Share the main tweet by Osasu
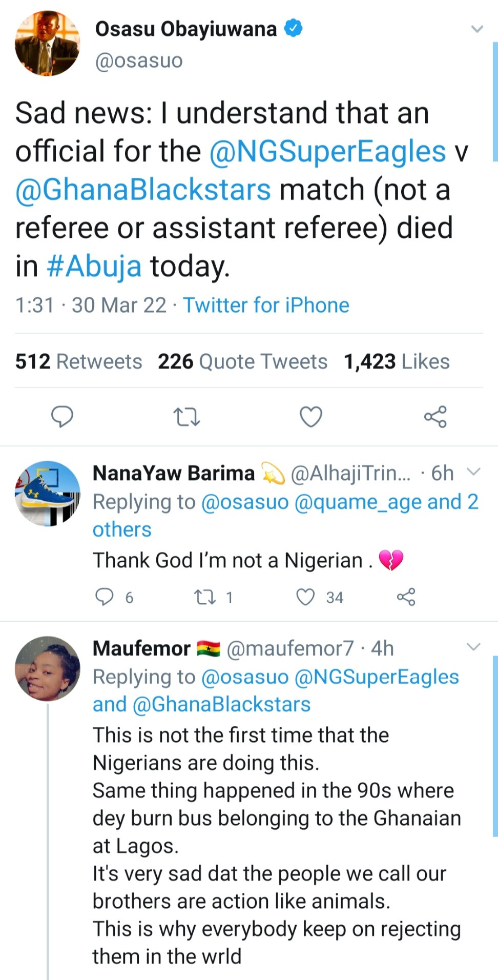Image resolution: width=498 pixels, height=980 pixels. [x=435, y=417]
